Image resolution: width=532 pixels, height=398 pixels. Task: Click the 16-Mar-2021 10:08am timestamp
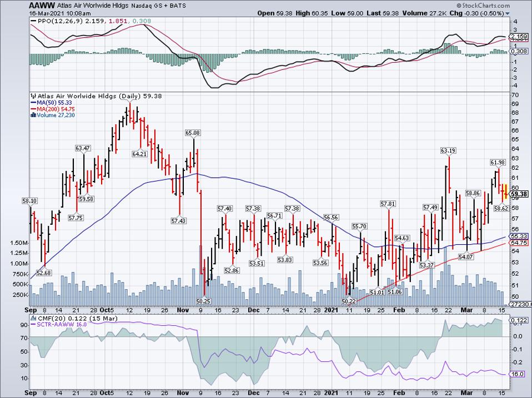pos(60,13)
